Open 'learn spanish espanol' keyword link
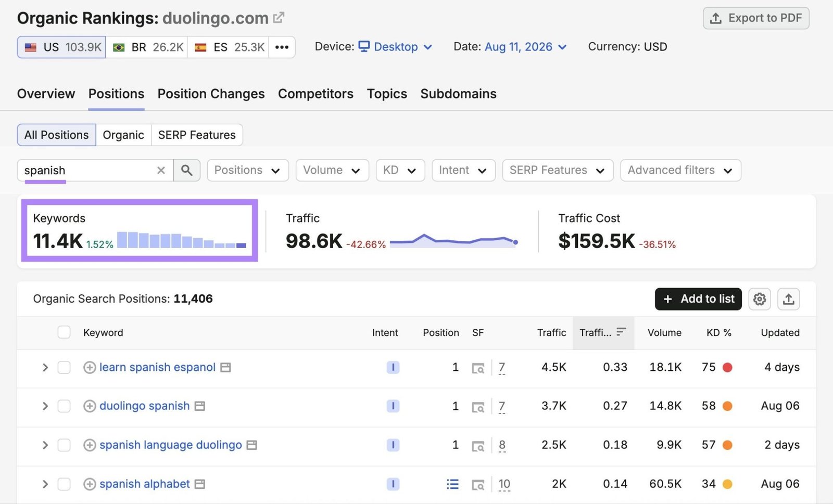Screen dimensions: 833x504 click(x=157, y=367)
